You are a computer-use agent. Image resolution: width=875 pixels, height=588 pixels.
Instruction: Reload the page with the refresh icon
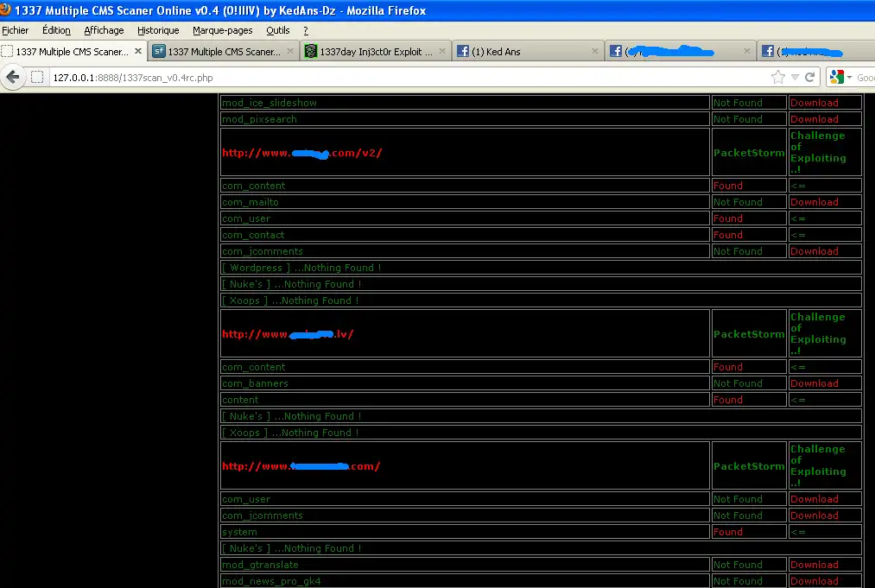(x=809, y=78)
